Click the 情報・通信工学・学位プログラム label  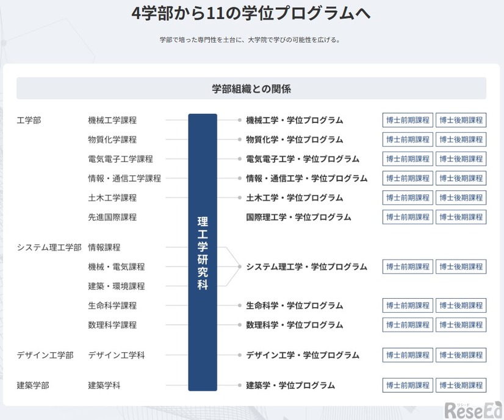(307, 178)
